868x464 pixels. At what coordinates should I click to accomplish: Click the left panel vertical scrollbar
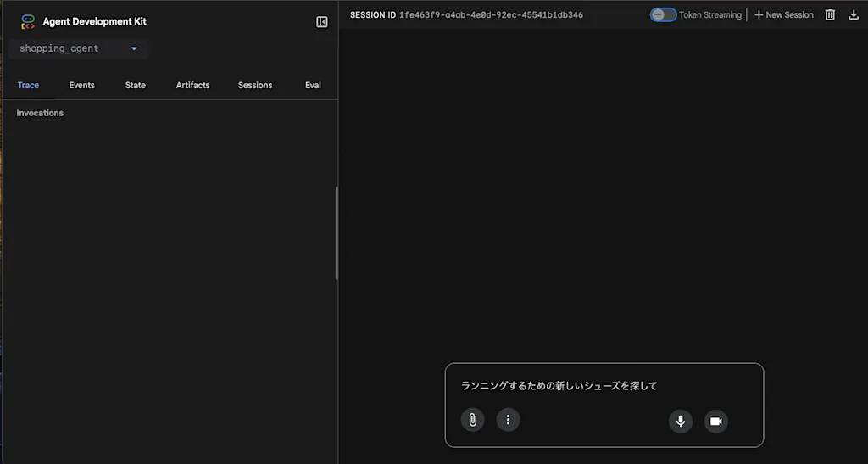337,233
